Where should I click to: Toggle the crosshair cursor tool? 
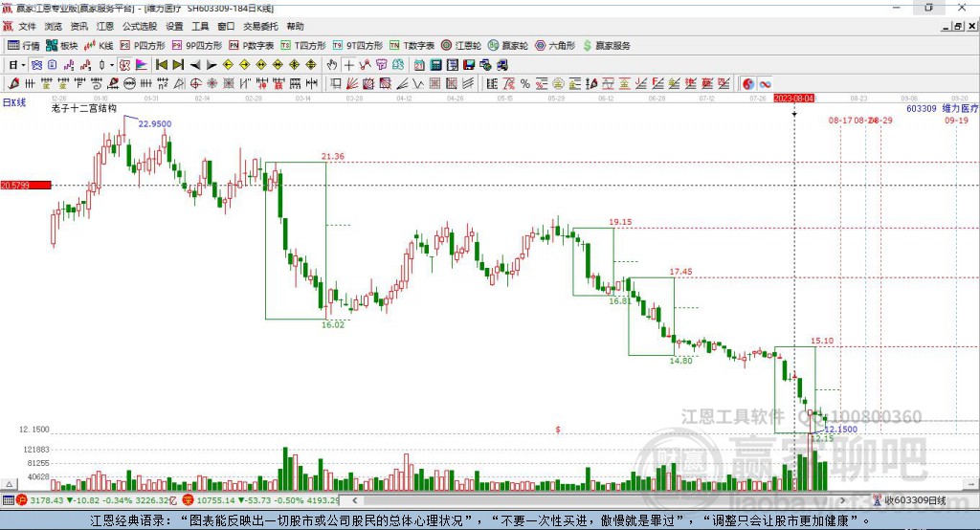pos(348,64)
